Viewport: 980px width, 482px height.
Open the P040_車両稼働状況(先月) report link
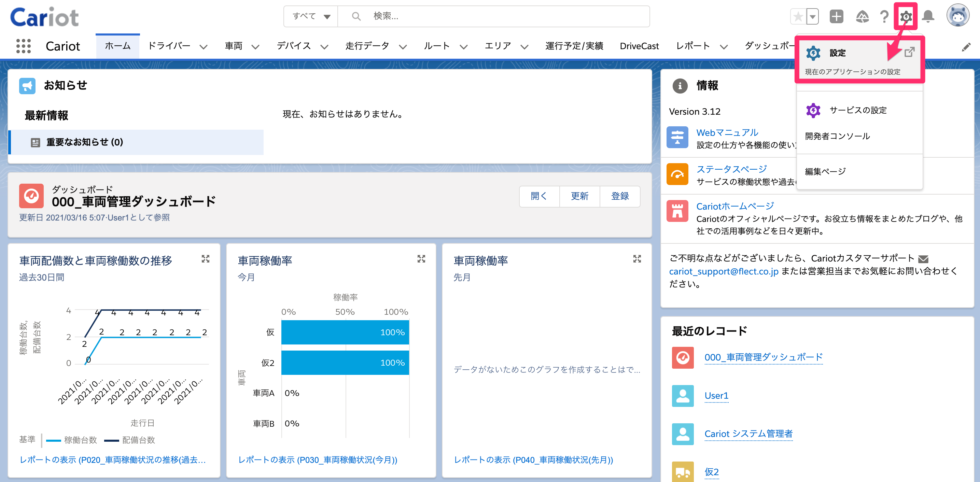pos(533,460)
